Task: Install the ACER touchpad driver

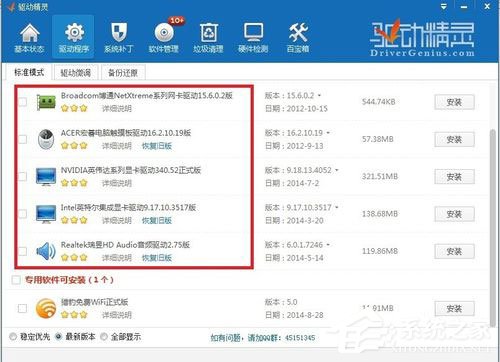Action: click(454, 140)
